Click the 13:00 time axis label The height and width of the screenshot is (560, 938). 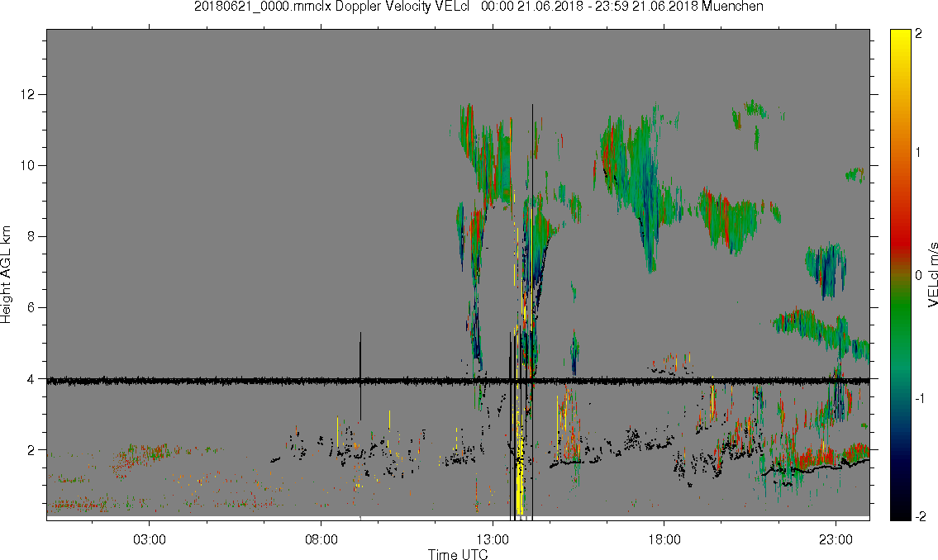[x=493, y=539]
